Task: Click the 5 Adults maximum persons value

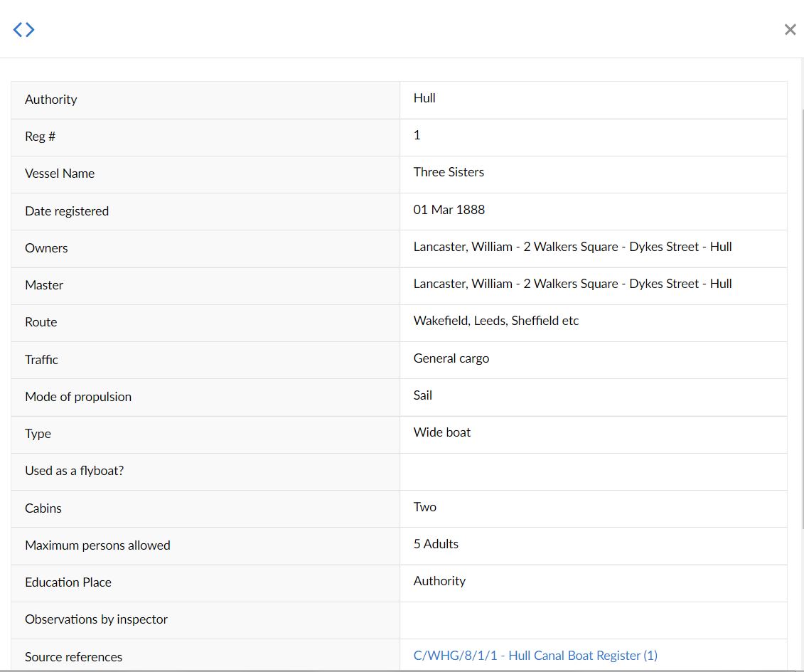Action: tap(436, 544)
